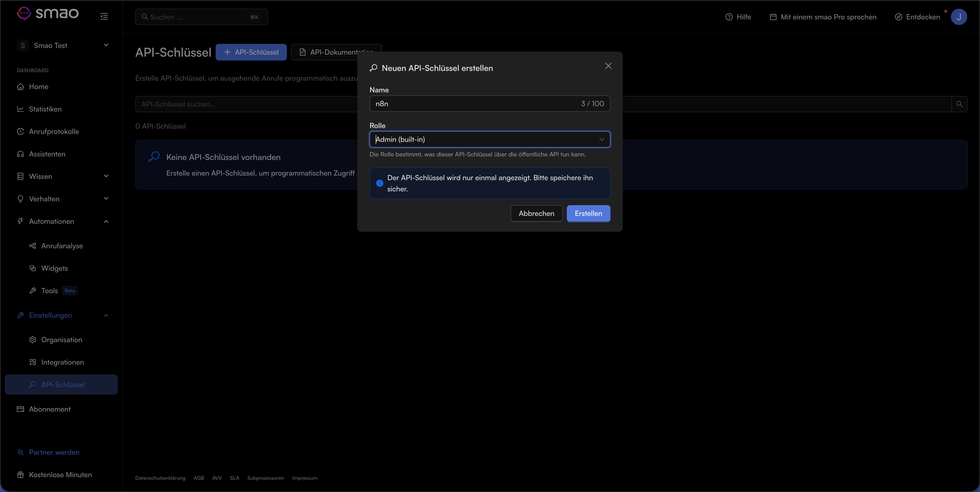Click the Statistiken chart icon
Image resolution: width=980 pixels, height=492 pixels.
coord(20,109)
